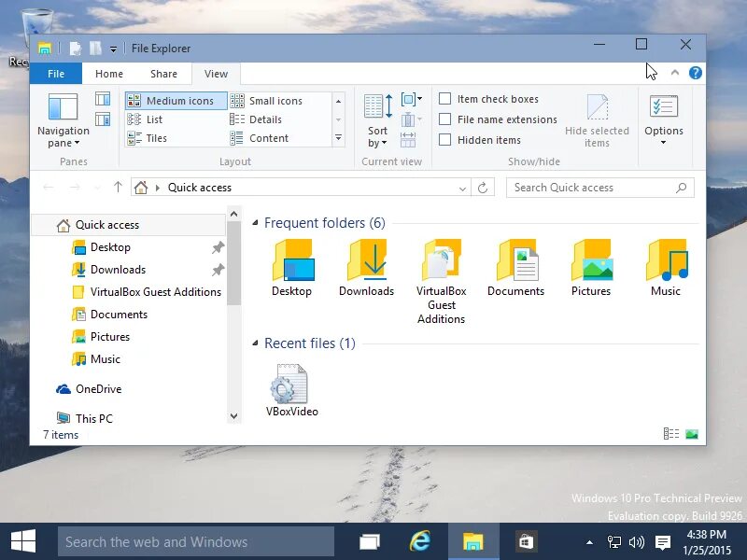
Task: Open the address bar history dropdown
Action: [x=462, y=189]
